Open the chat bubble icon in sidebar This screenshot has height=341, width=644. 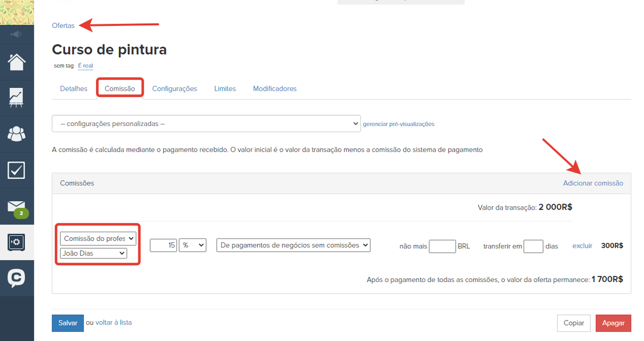(17, 278)
